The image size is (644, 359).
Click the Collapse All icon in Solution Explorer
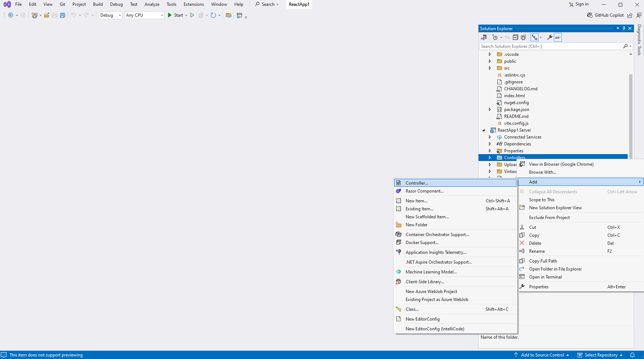tap(515, 37)
